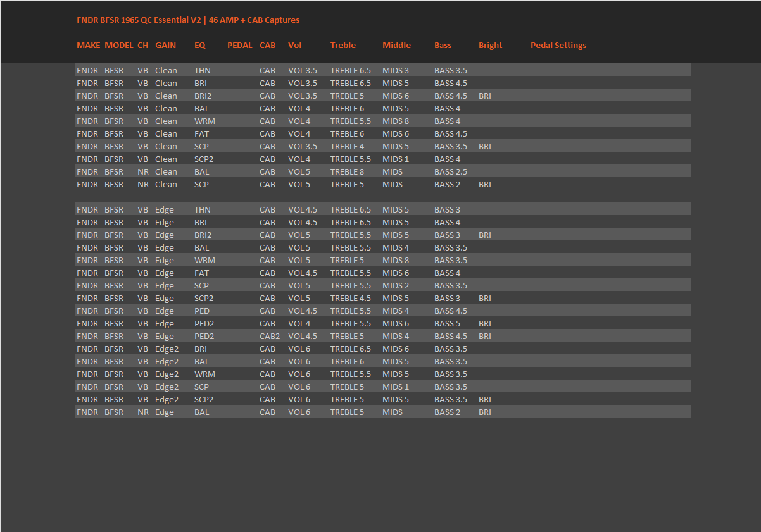761x532 pixels.
Task: Select the TREBLE 4 cell
Action: click(347, 147)
